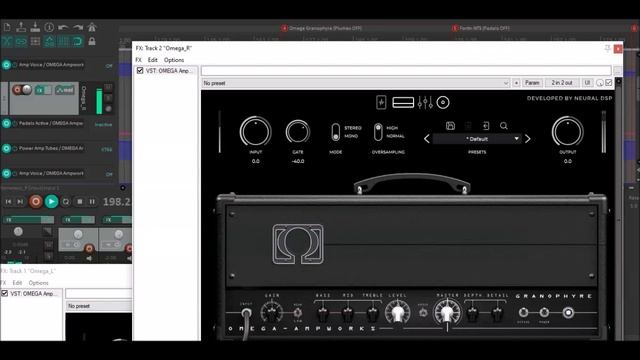Toggle VST OMEGA checkbox in Track 2 FX list

(x=140, y=71)
